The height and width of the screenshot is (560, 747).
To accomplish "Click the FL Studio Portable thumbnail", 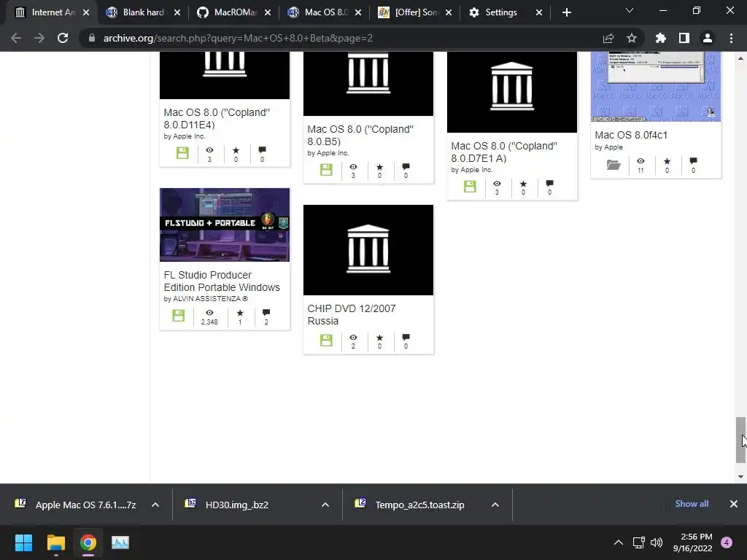I will 225,225.
